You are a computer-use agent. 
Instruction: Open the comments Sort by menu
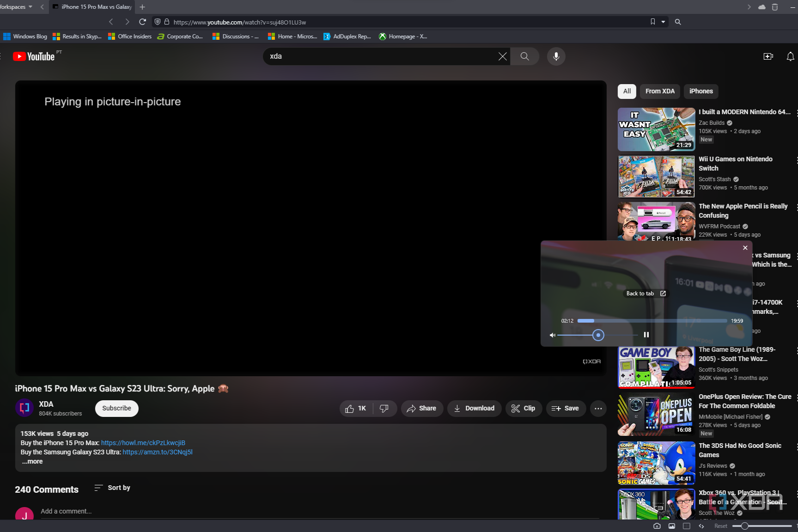[112, 488]
